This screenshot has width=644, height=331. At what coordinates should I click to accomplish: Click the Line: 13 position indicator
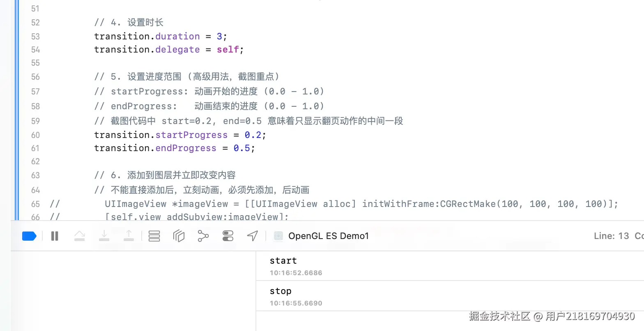tap(611, 236)
